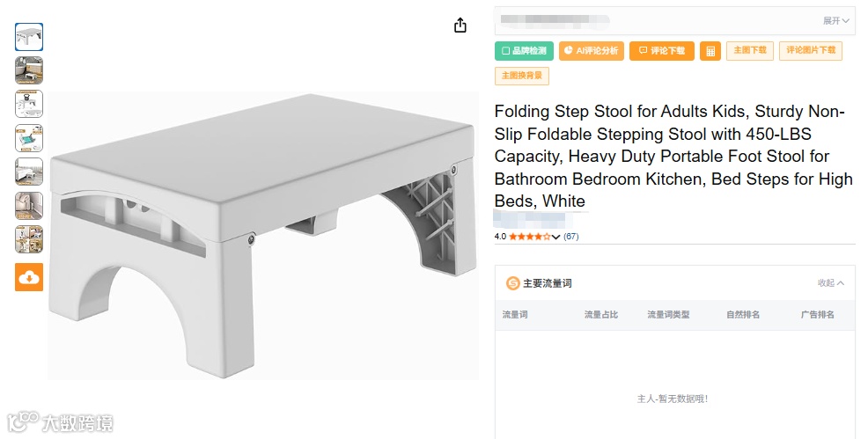Image resolution: width=868 pixels, height=439 pixels.
Task: Expand the top panel with 展开
Action: click(836, 20)
